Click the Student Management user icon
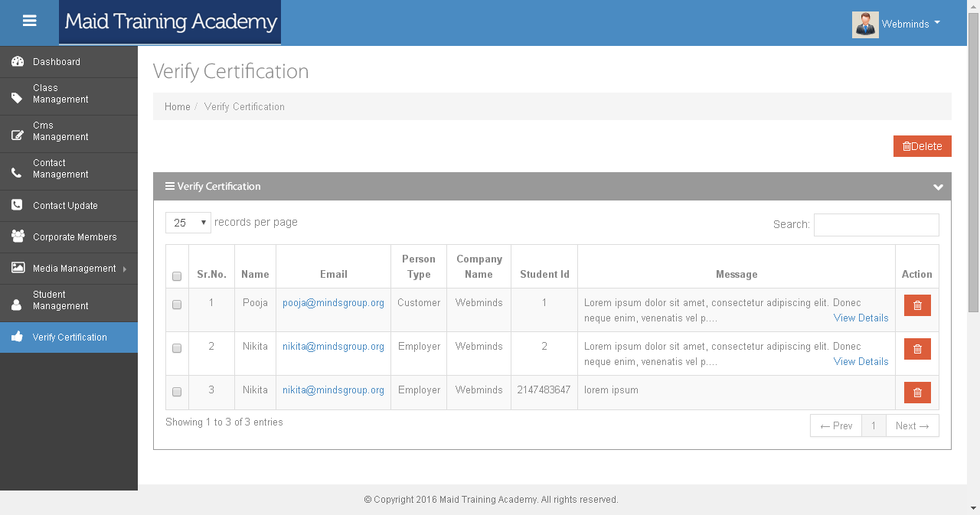Viewport: 980px width, 515px height. pyautogui.click(x=17, y=305)
